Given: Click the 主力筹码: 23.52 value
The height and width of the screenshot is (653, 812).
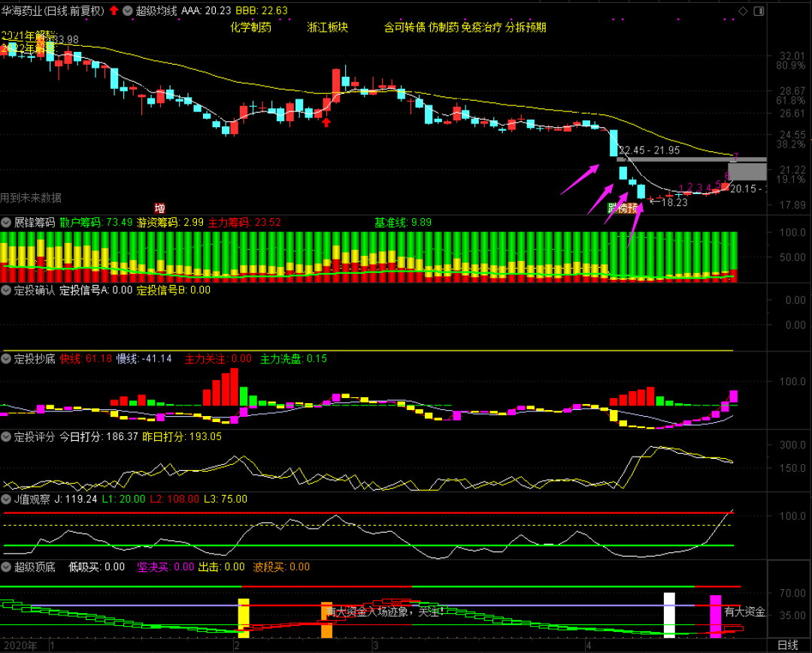Looking at the screenshot, I should pyautogui.click(x=244, y=223).
